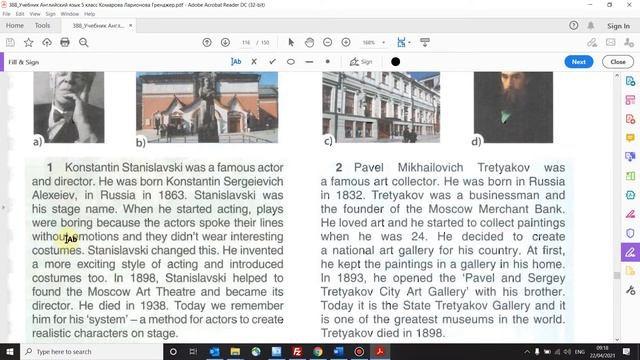Open the find text magnifier
Viewport: 640px width, 360px height.
84,42
